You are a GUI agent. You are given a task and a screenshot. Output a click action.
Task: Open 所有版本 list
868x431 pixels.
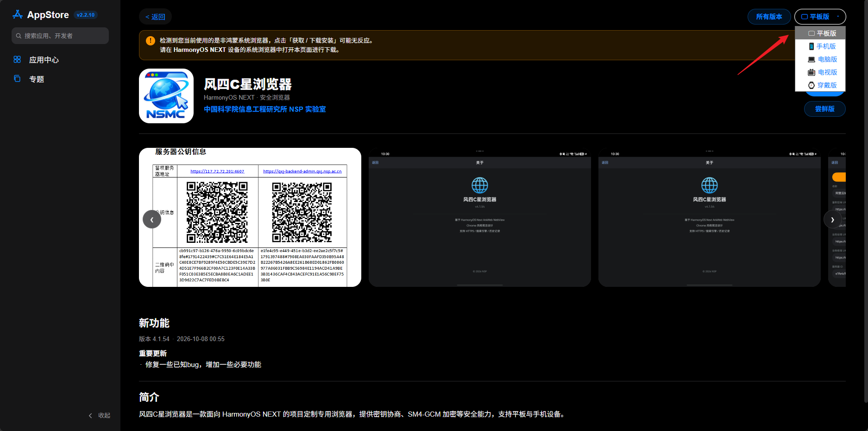click(x=769, y=17)
